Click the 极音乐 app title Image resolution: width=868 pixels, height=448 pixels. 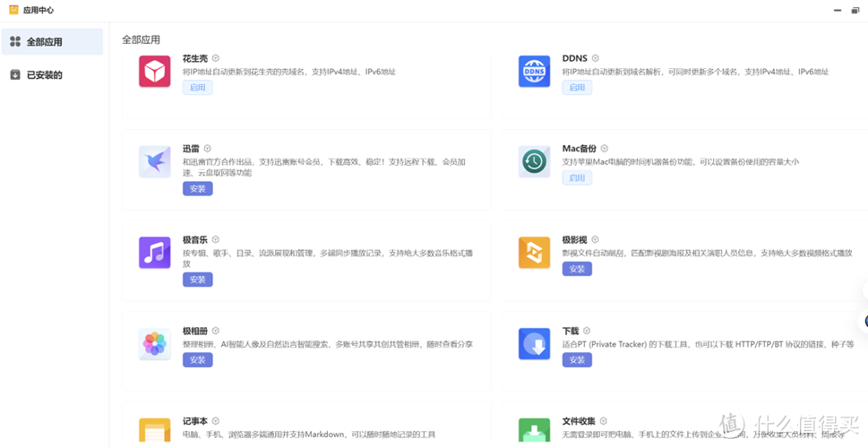(195, 240)
